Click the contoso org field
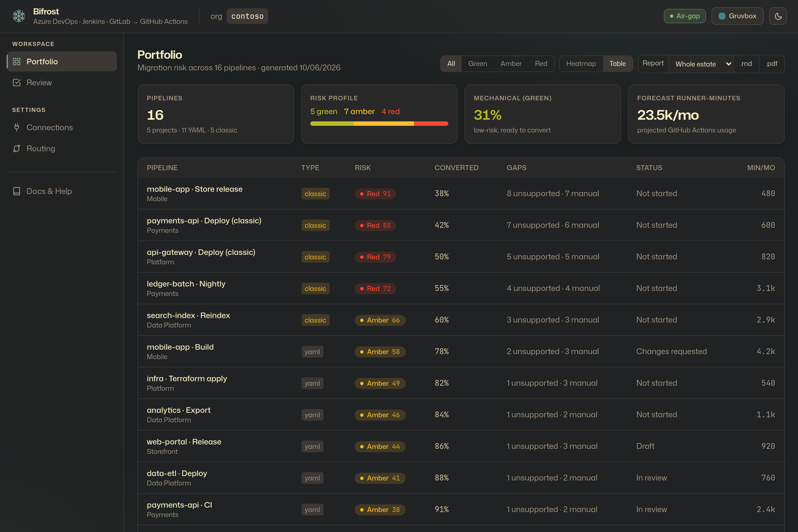Viewport: 798px width, 532px height. tap(247, 16)
